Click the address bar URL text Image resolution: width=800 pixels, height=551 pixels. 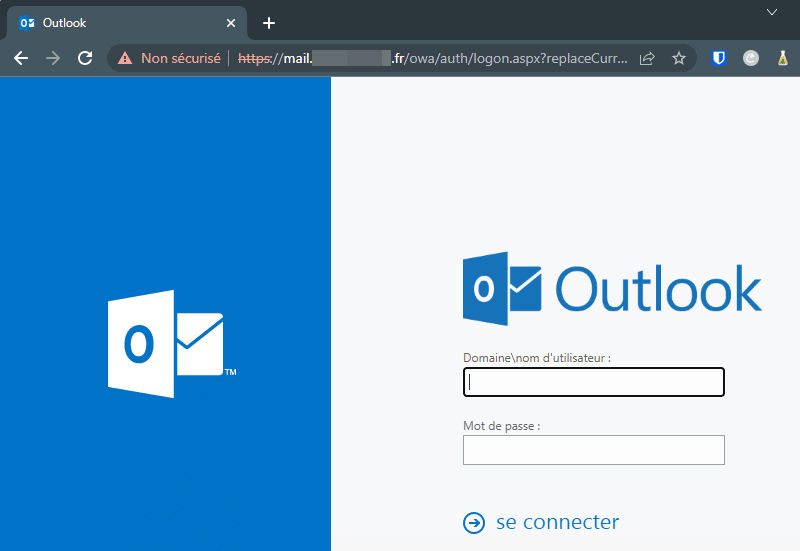pos(433,58)
